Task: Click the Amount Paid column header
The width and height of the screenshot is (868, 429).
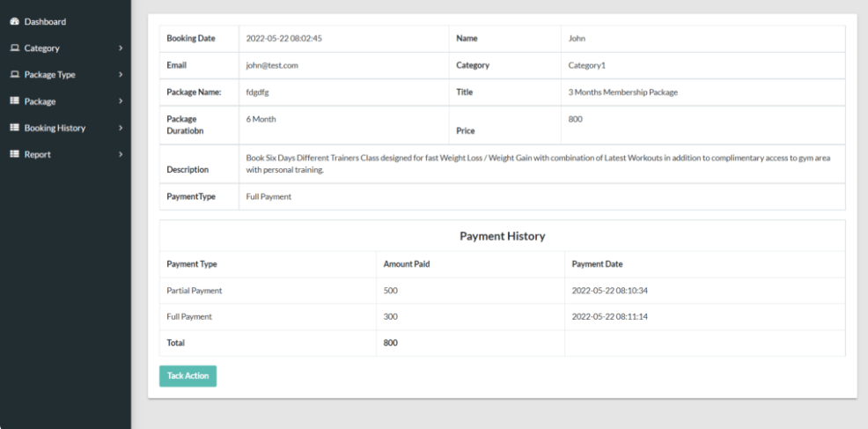Action: point(407,264)
